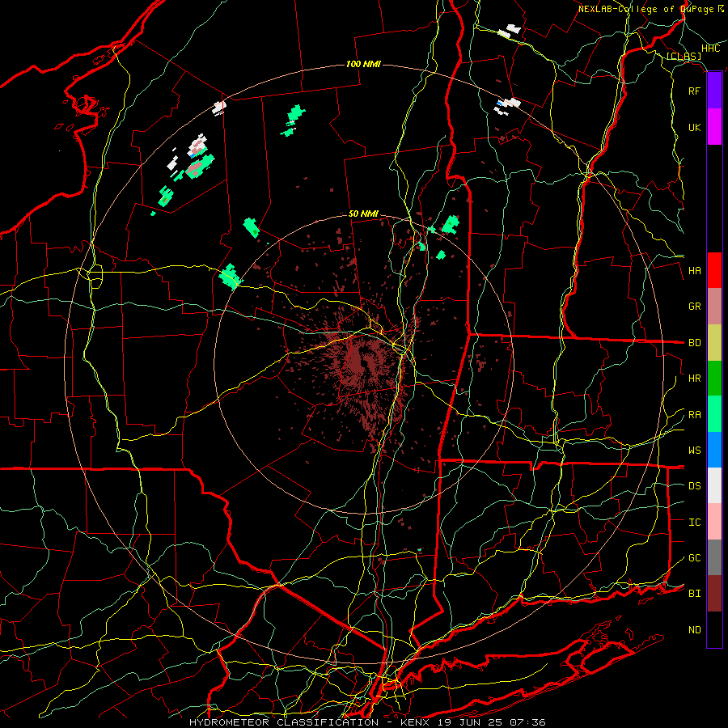The height and width of the screenshot is (728, 728).
Task: Click the IC legend label
Action: pyautogui.click(x=694, y=523)
